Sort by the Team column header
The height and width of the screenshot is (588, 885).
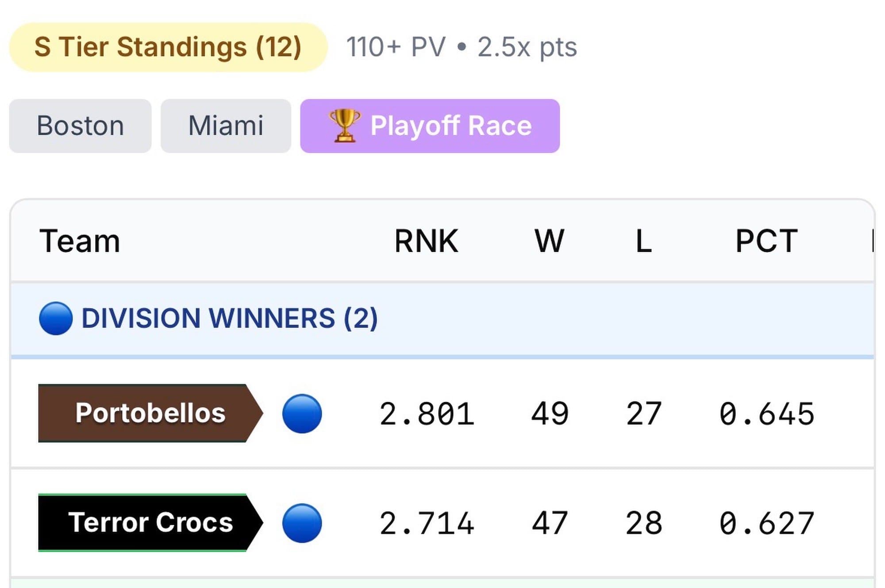click(x=80, y=242)
